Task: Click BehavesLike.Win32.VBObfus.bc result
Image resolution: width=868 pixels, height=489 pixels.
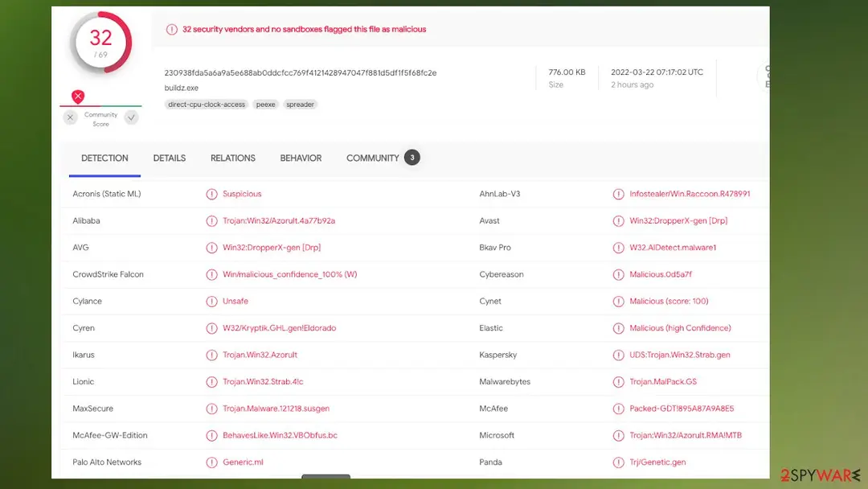Action: [280, 435]
